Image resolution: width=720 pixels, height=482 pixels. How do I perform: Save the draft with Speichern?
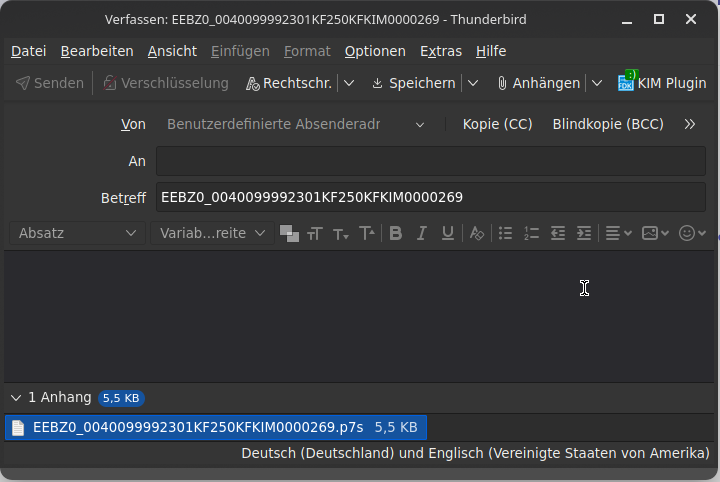(414, 83)
